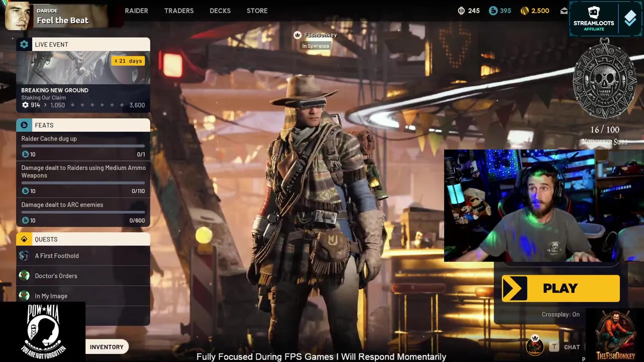This screenshot has width=644, height=362.
Task: Click the A First Foothold trader portrait icon
Action: (24, 255)
